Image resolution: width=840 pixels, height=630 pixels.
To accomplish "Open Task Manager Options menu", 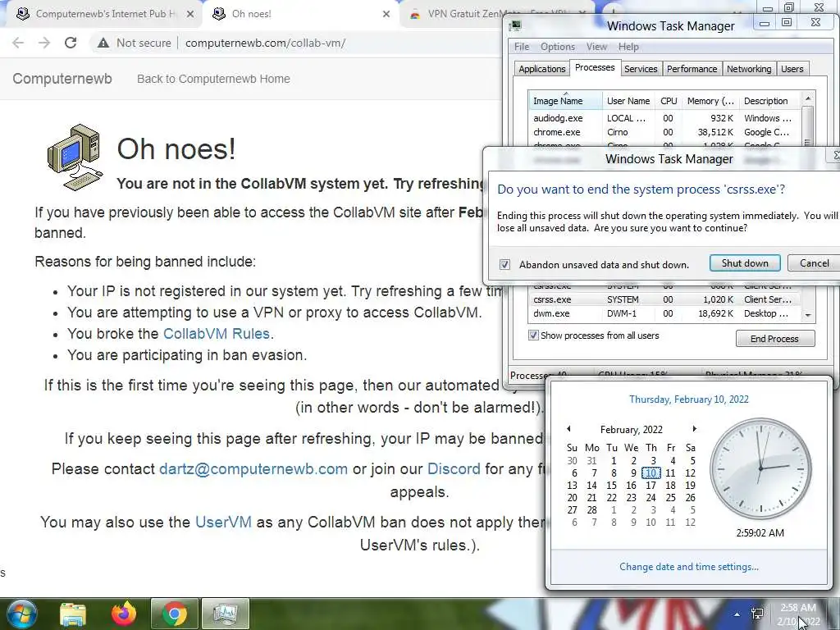I will tap(557, 47).
